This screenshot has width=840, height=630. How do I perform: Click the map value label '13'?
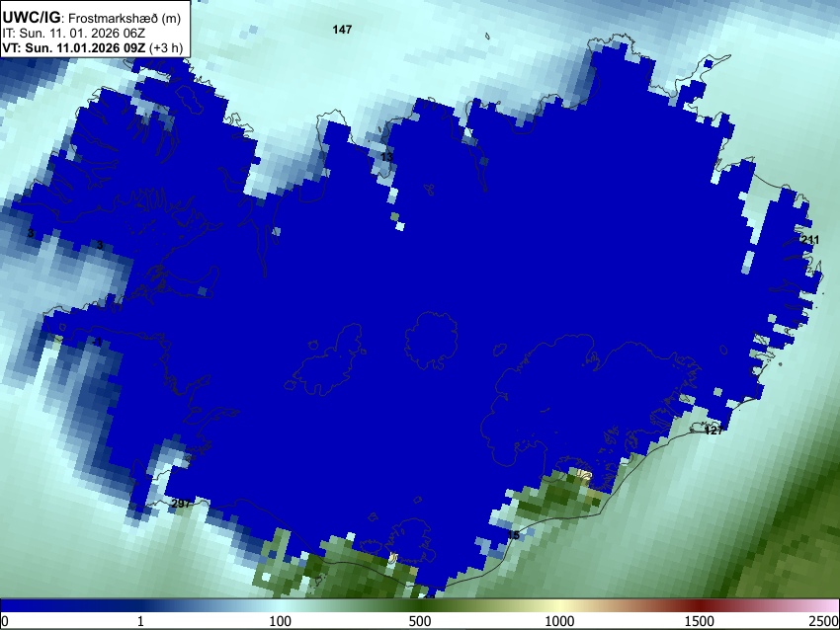point(386,157)
